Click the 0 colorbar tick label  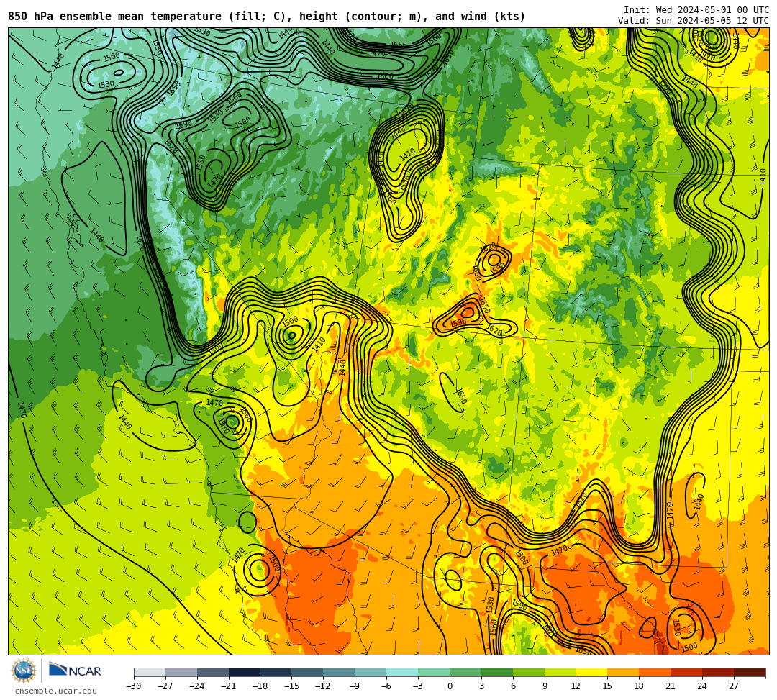[x=450, y=686]
